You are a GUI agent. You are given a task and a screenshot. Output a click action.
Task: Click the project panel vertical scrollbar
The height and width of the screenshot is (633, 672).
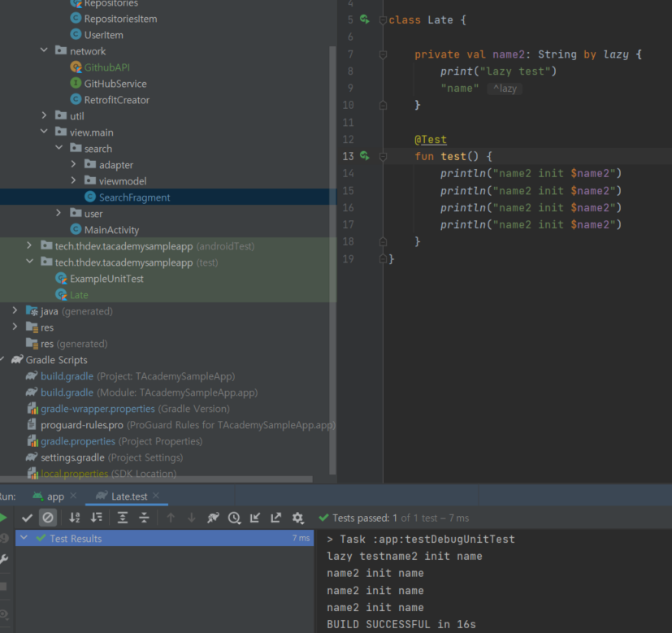(x=333, y=244)
